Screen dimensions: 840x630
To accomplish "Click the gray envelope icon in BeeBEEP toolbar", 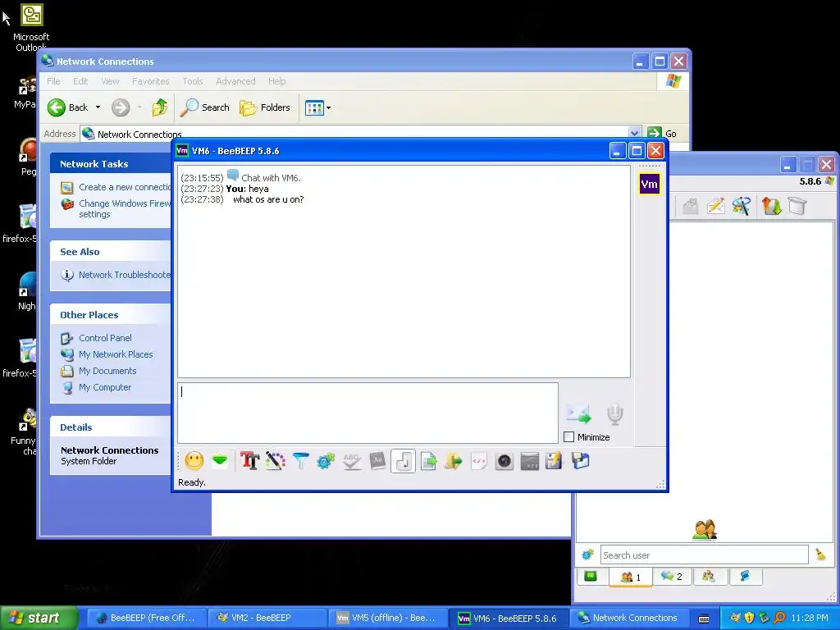I will click(x=691, y=206).
